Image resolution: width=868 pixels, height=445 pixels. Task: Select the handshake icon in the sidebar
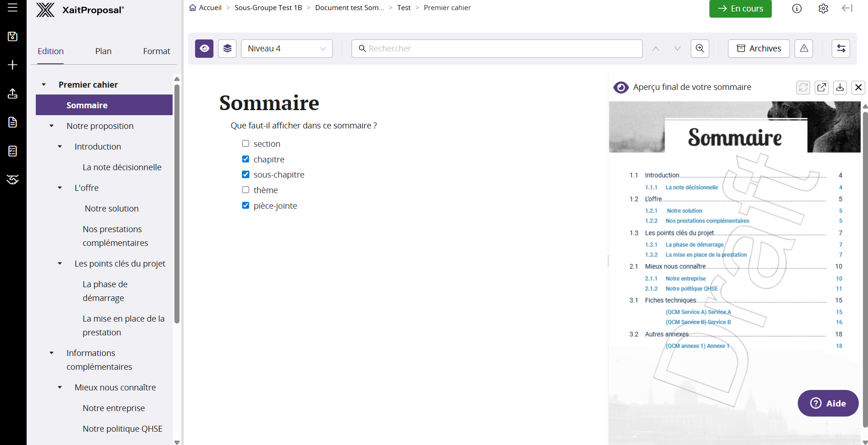(12, 180)
